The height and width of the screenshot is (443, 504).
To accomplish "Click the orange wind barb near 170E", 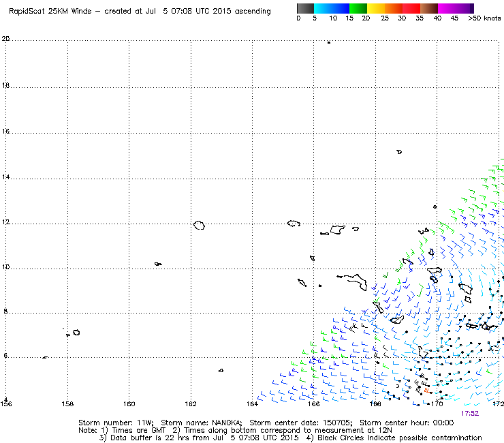I will (427, 391).
